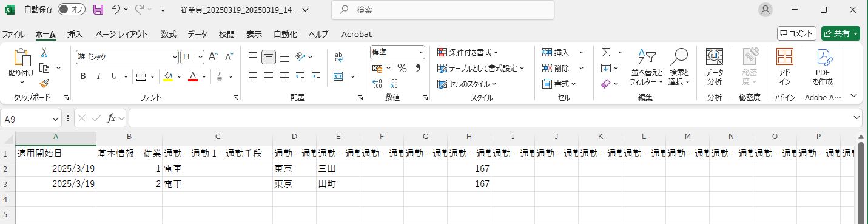Expand the Name Box dropdown
This screenshot has height=224, width=868.
[x=56, y=118]
